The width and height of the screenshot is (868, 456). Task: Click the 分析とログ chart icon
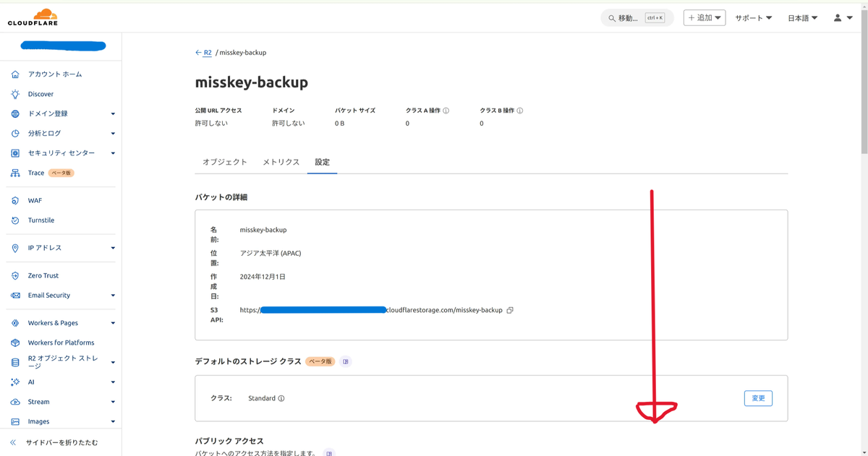pos(15,134)
